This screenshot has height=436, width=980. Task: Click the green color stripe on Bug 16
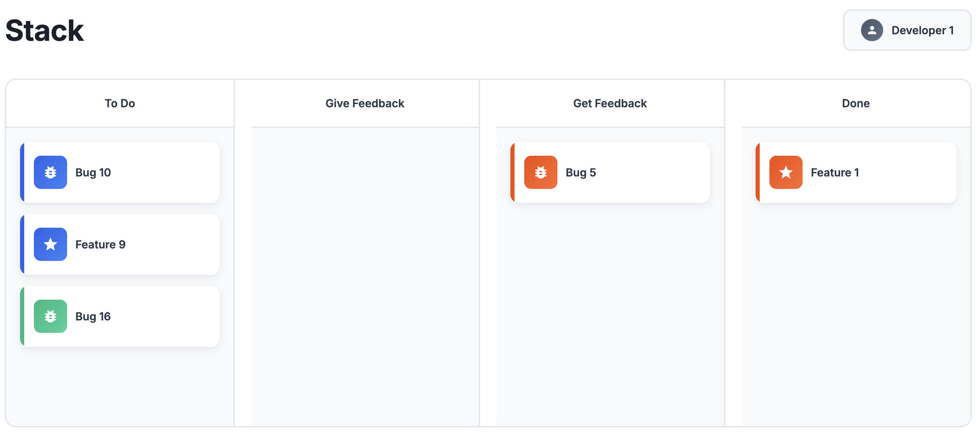click(x=22, y=316)
